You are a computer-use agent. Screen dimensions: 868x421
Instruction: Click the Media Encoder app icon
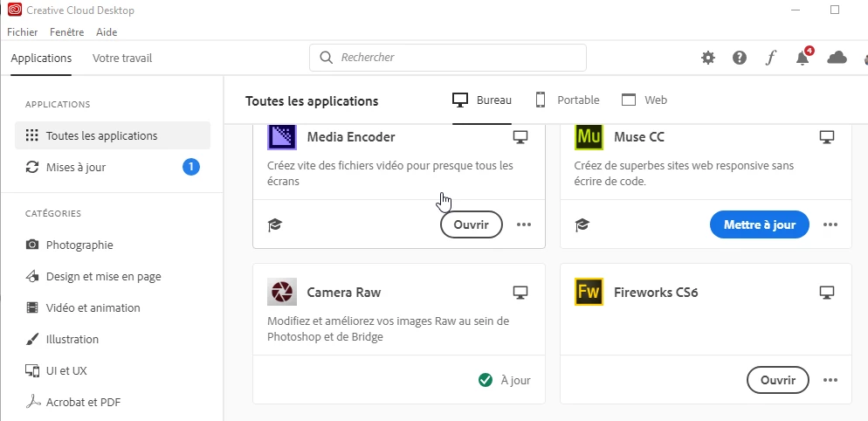pos(282,137)
